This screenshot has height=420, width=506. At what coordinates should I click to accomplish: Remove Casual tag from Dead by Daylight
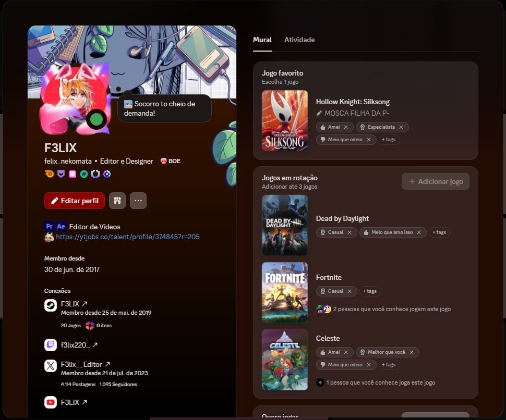point(350,232)
